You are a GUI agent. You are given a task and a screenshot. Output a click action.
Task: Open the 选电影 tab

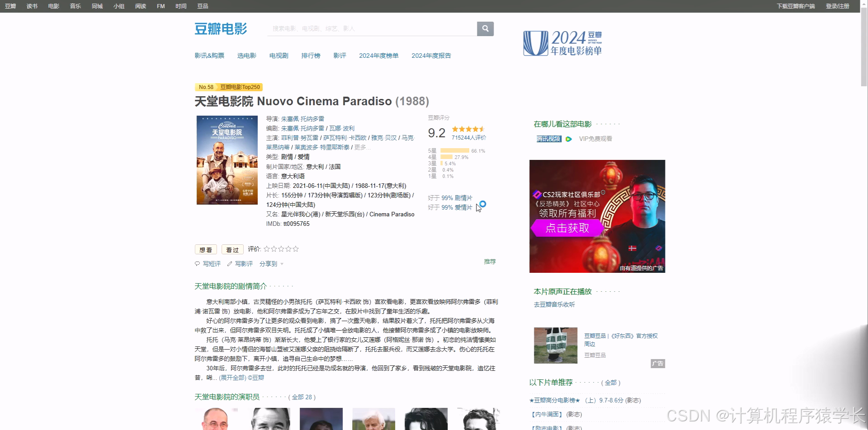[x=247, y=56]
